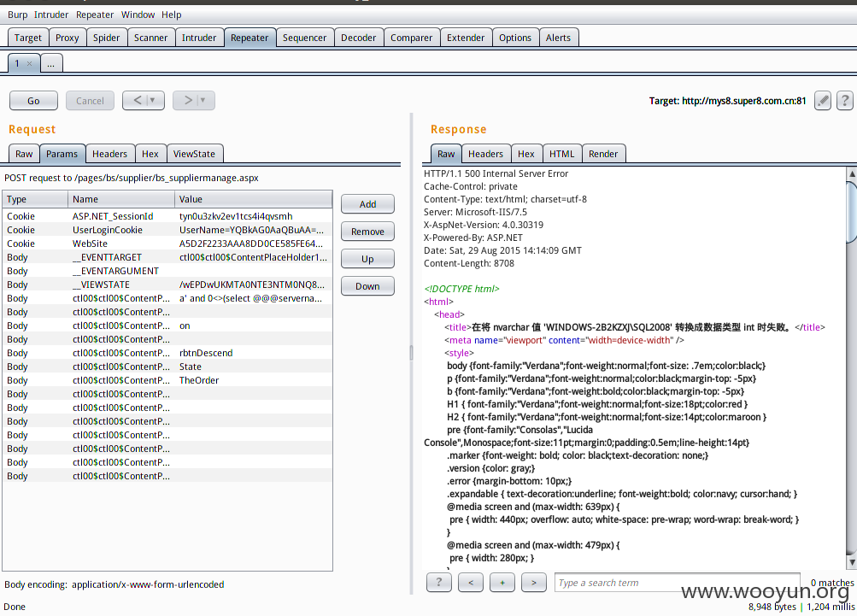
Task: Show the request Hex tab
Action: (150, 154)
